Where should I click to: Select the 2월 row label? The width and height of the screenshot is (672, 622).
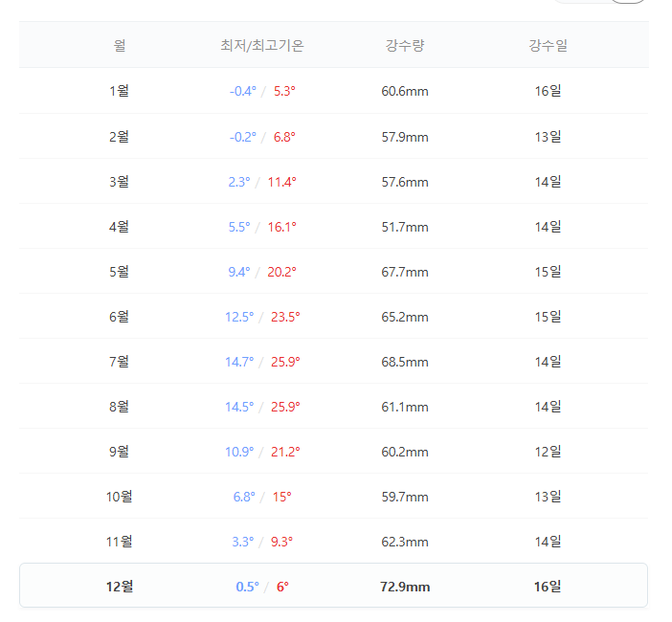click(x=119, y=137)
